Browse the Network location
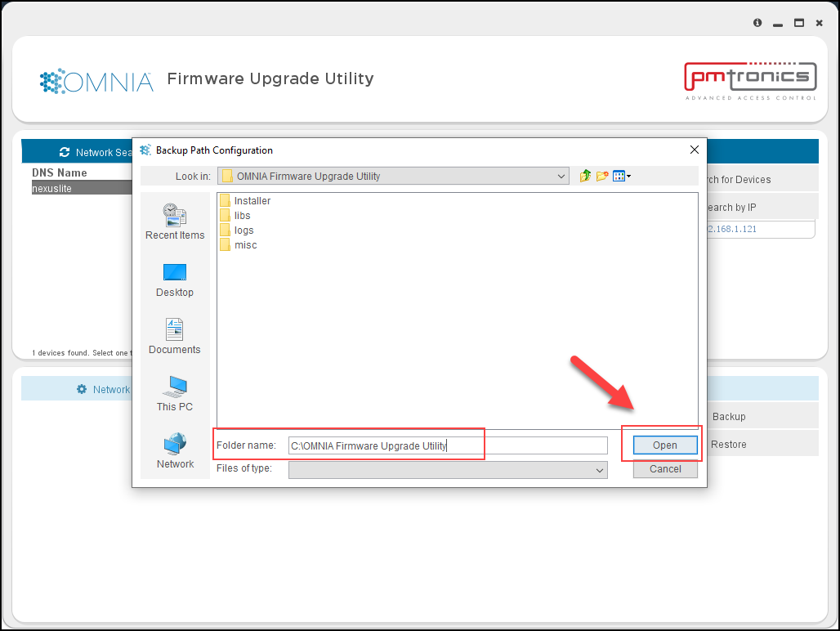This screenshot has height=631, width=840. (x=175, y=451)
